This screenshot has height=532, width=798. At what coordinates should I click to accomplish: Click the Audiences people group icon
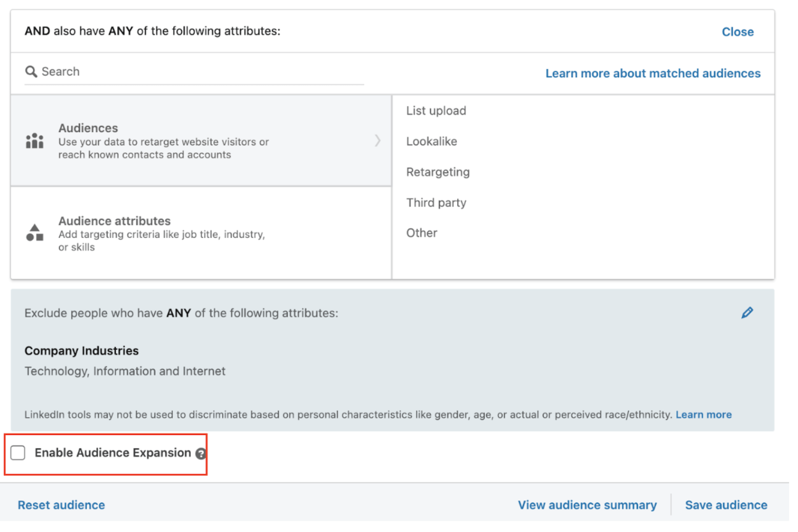pyautogui.click(x=35, y=141)
